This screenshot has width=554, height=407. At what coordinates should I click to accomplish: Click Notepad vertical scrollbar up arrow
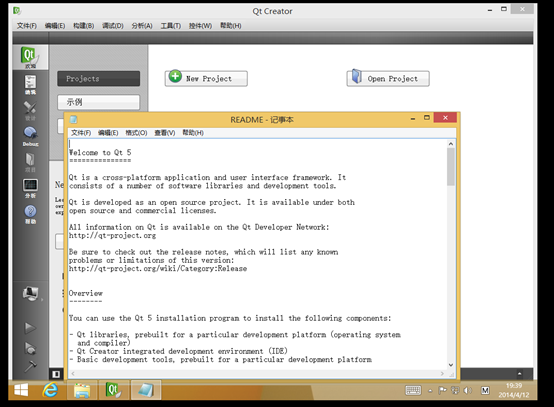pos(450,143)
